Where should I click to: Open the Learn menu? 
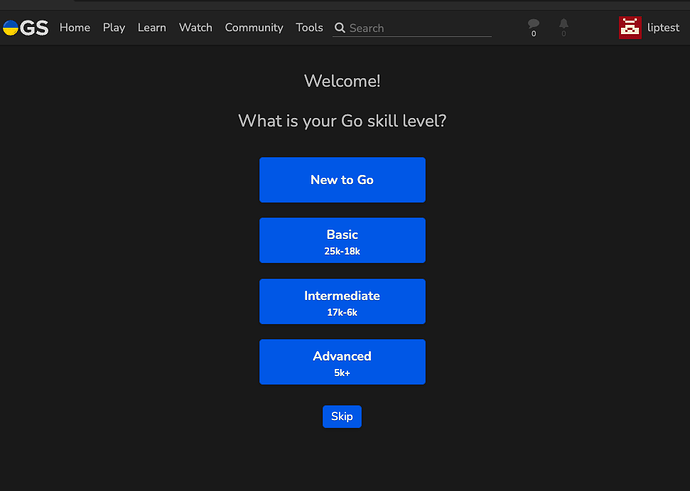pos(152,28)
